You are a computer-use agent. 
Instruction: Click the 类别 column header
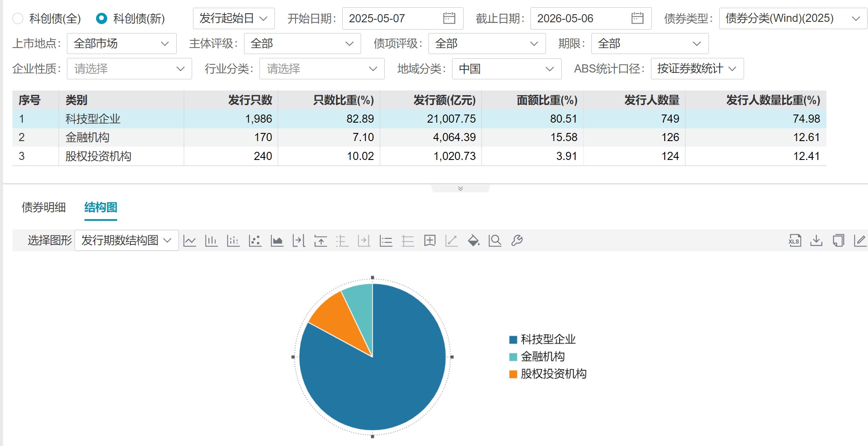76,100
